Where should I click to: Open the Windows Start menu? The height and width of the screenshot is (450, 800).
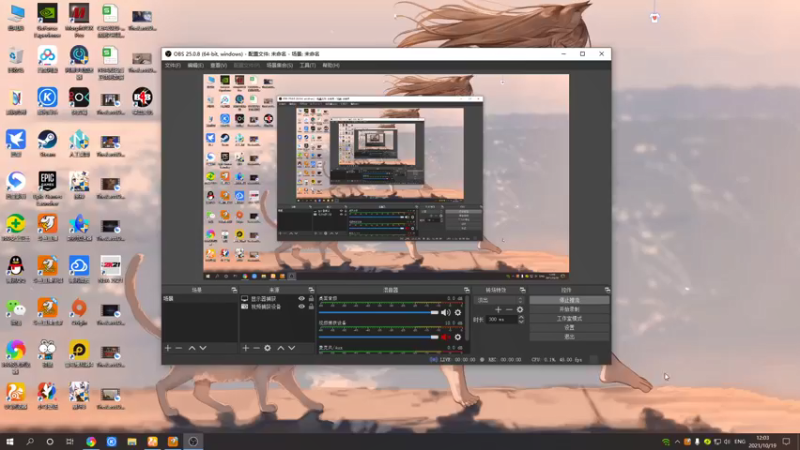[x=10, y=442]
